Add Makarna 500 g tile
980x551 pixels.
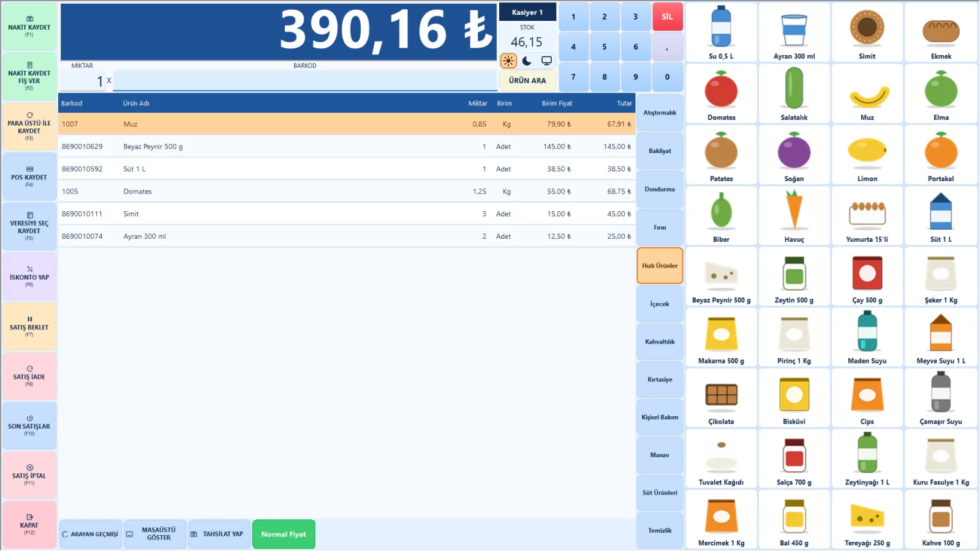tap(721, 337)
